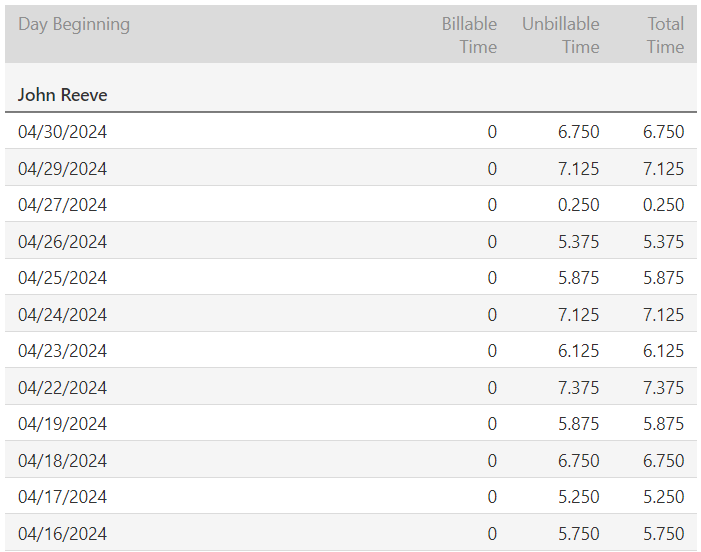Choose the 04/24/2024 date row
Screen dimensions: 701x552
[x=62, y=314]
